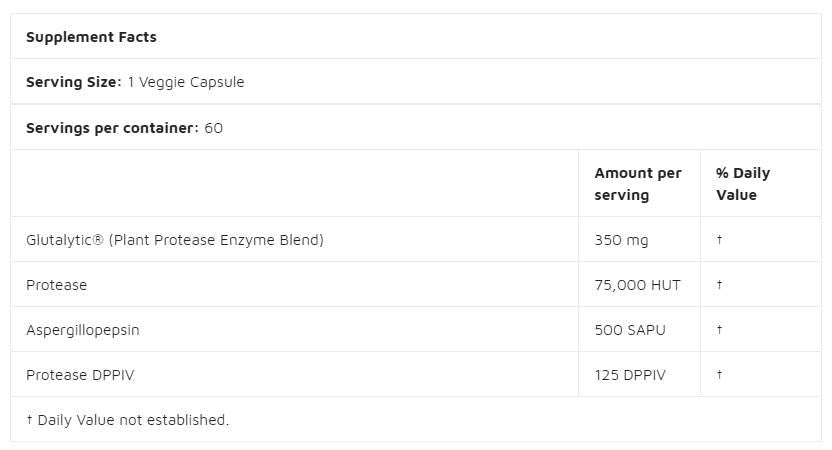Click the Servings per container label
Viewport: 832px width, 450px height.
click(x=112, y=128)
